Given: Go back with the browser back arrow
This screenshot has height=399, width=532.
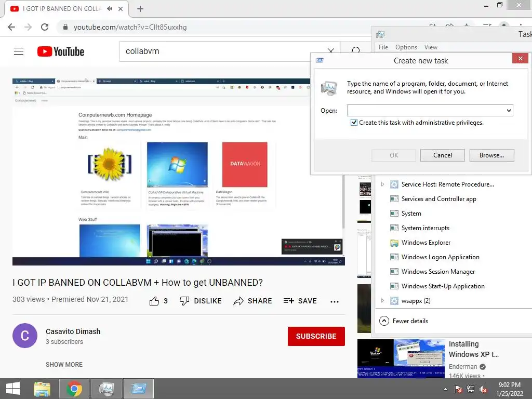Looking at the screenshot, I should [x=11, y=27].
